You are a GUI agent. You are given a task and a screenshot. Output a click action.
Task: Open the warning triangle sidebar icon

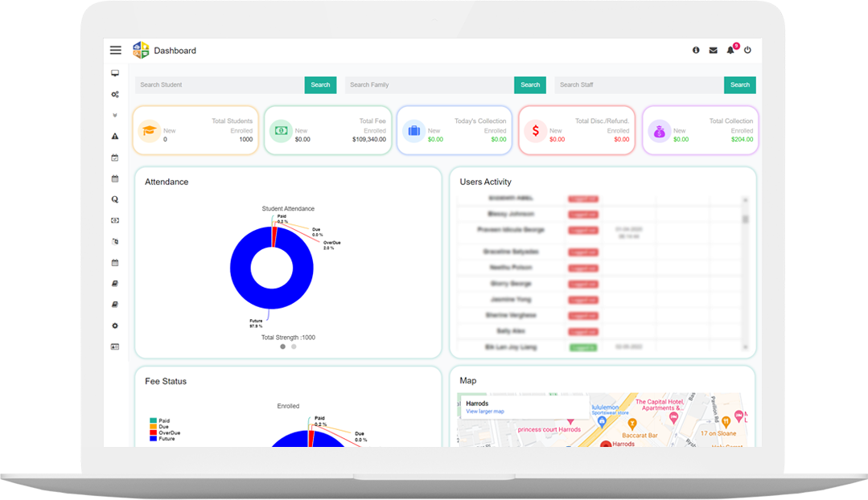(x=115, y=137)
